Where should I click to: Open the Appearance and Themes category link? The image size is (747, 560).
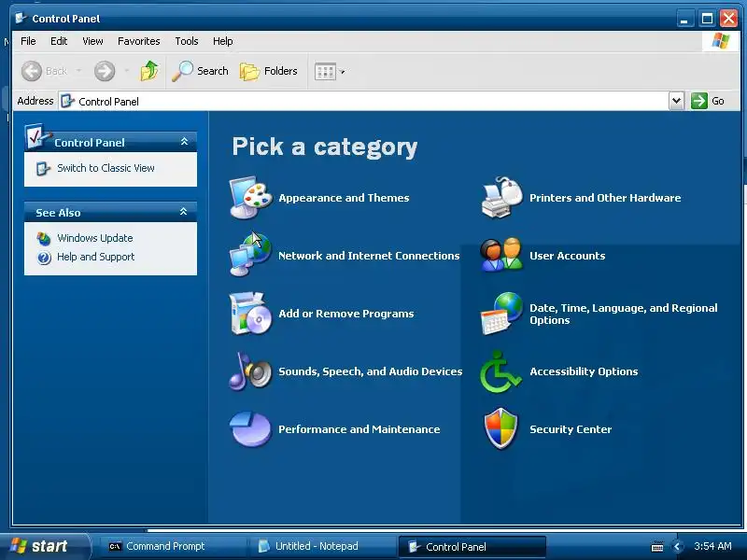pyautogui.click(x=344, y=198)
